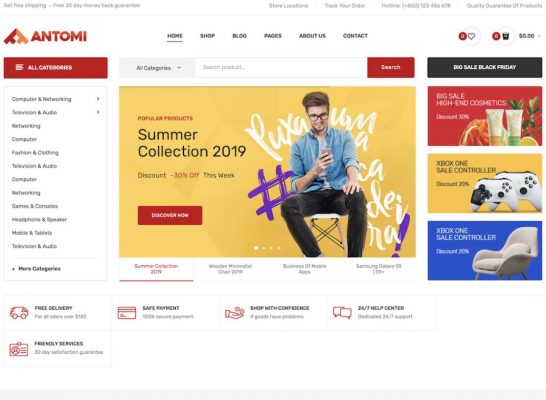
Task: Click the Shop With Confidence hand icon
Action: point(234,313)
